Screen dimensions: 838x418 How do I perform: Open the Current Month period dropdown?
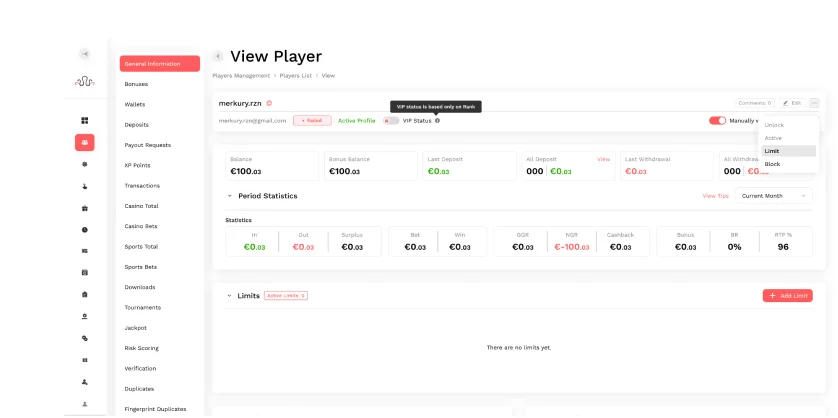click(774, 196)
